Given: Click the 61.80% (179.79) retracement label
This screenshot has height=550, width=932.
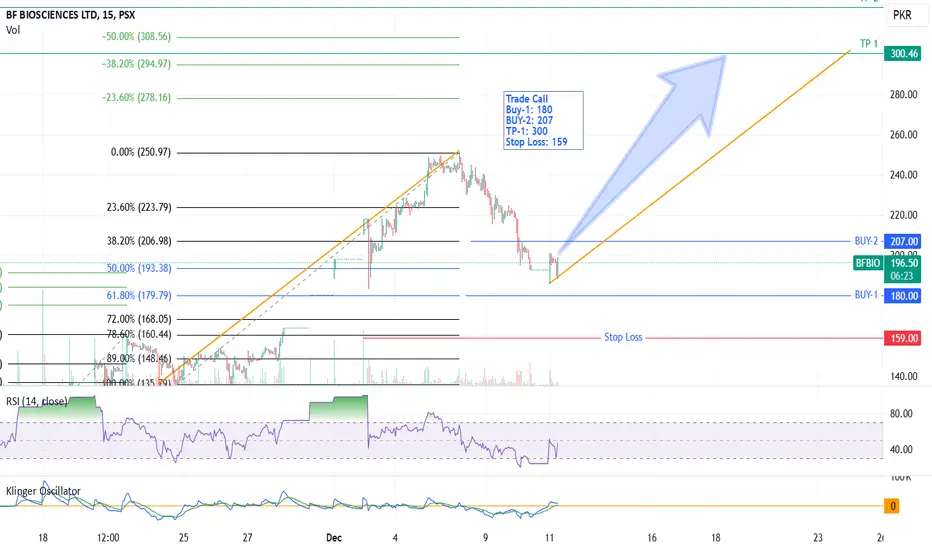Looking at the screenshot, I should (x=139, y=295).
